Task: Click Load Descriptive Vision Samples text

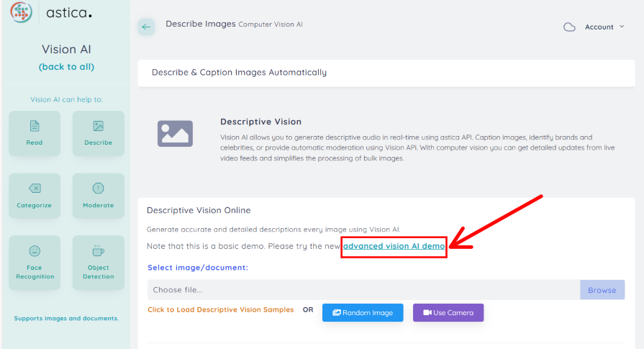Action: 220,310
